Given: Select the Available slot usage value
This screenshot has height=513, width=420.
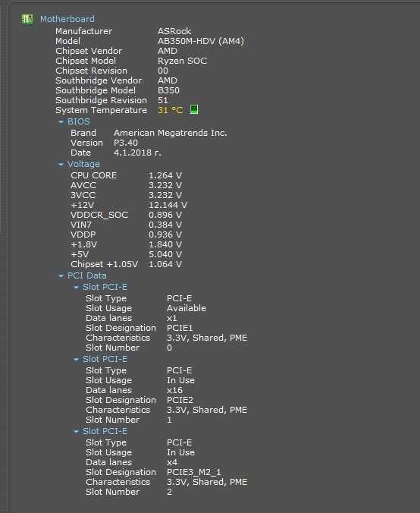Looking at the screenshot, I should click(x=186, y=308).
